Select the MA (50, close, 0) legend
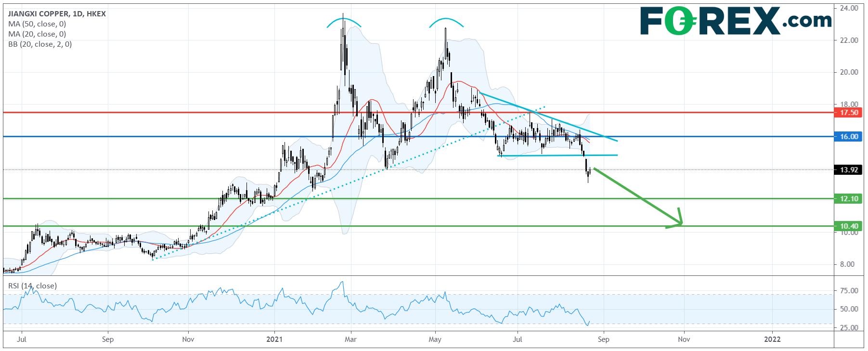Viewport: 868px width, 351px height. pyautogui.click(x=38, y=24)
